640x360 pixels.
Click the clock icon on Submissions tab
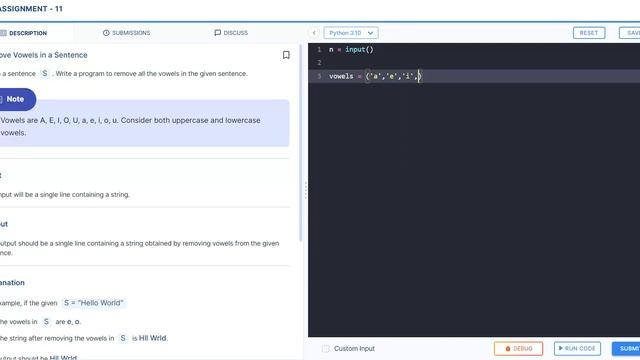point(106,33)
